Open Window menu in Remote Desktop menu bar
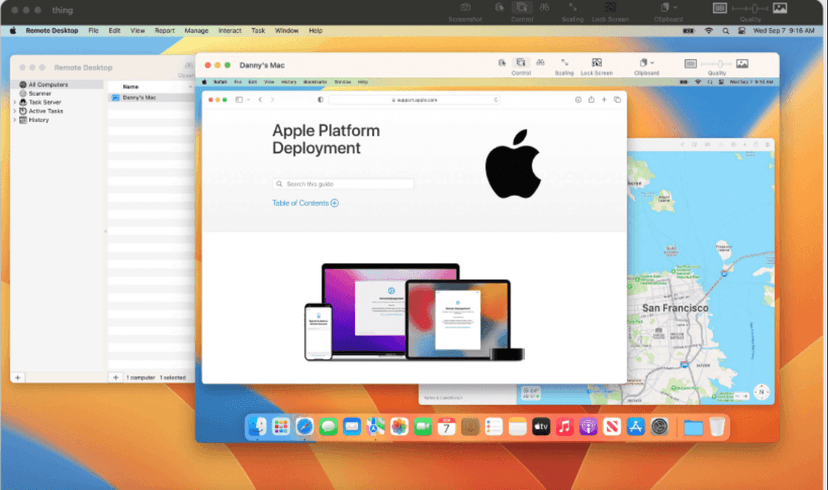This screenshot has width=828, height=490. pyautogui.click(x=286, y=31)
